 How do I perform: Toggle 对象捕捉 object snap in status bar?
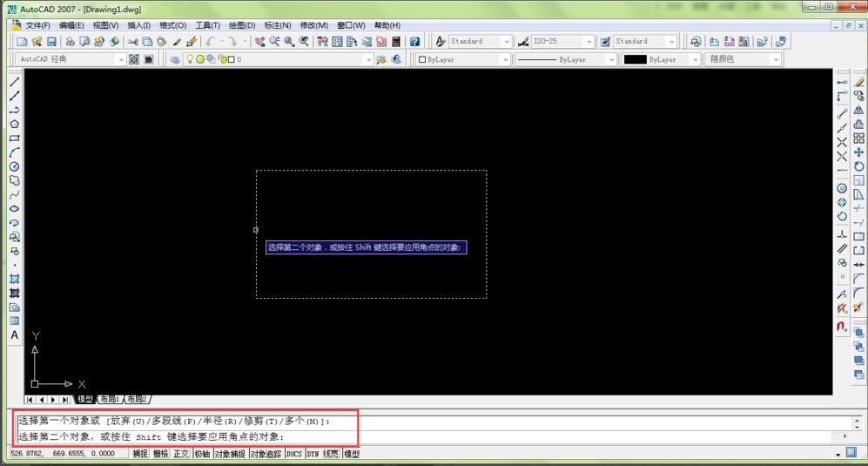(230, 454)
